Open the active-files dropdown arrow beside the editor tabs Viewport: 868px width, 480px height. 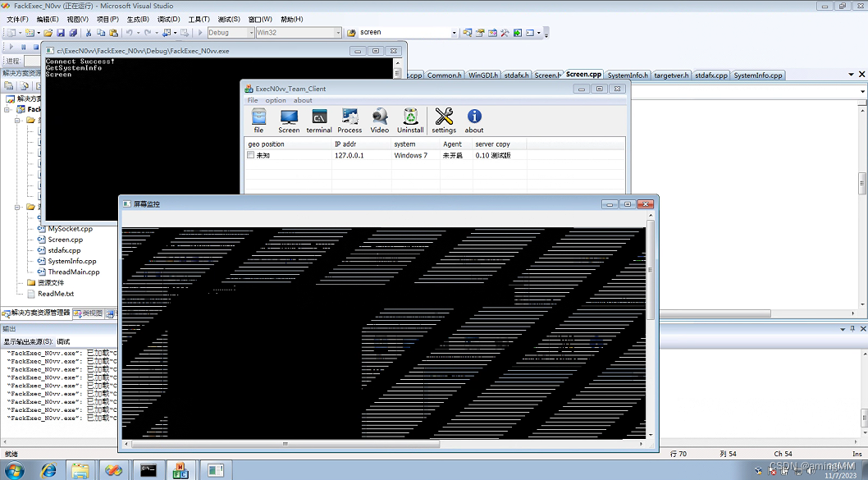tap(851, 74)
